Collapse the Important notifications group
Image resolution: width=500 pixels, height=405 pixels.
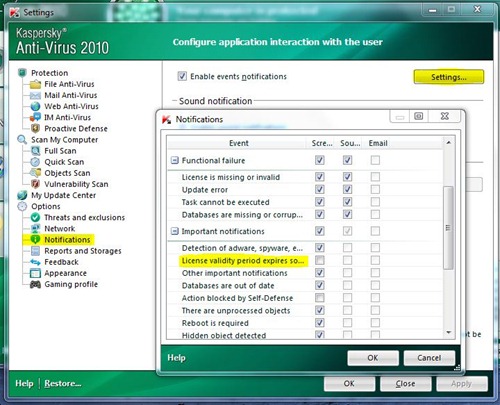[x=175, y=231]
